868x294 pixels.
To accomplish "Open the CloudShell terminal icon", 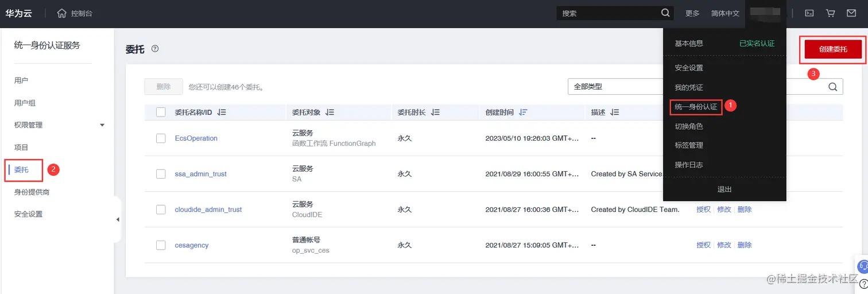I will (x=809, y=13).
